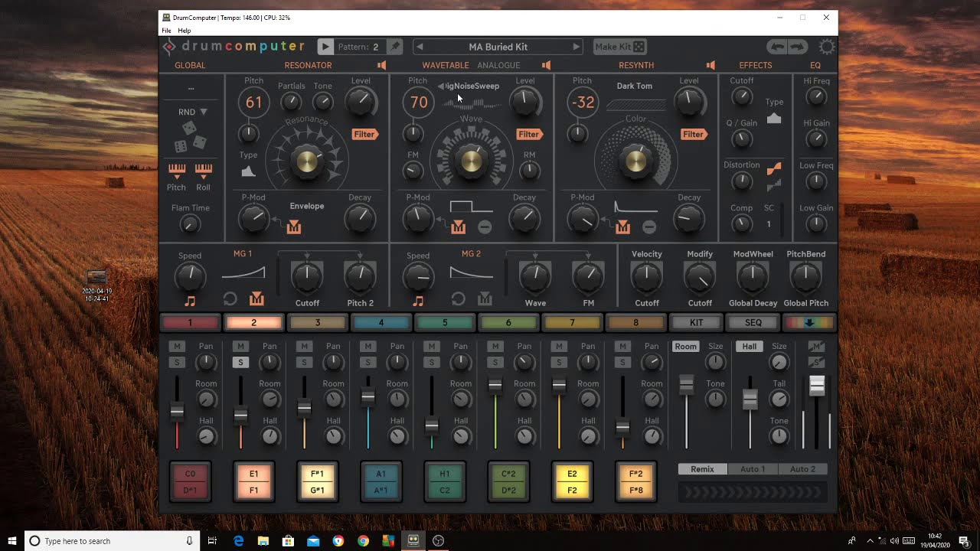
Task: Click the random dice icon
Action: tap(190, 135)
